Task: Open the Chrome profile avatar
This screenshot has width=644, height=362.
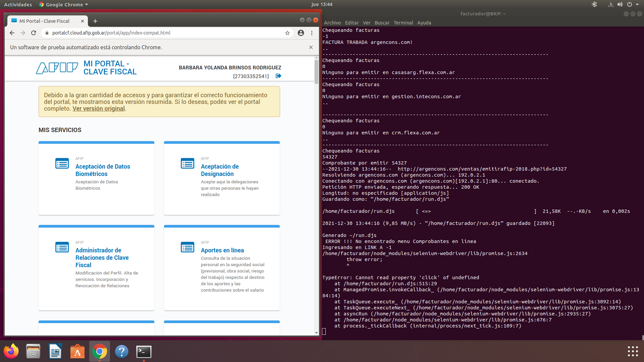Action: 301,33
